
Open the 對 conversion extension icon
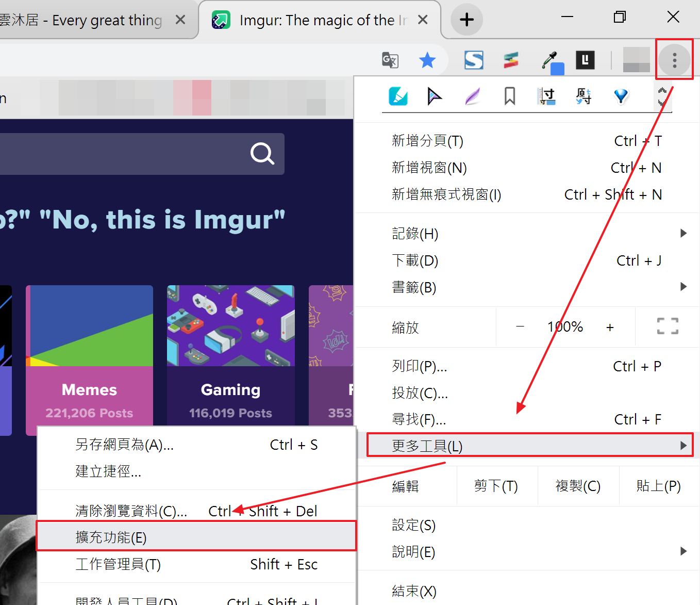point(546,96)
